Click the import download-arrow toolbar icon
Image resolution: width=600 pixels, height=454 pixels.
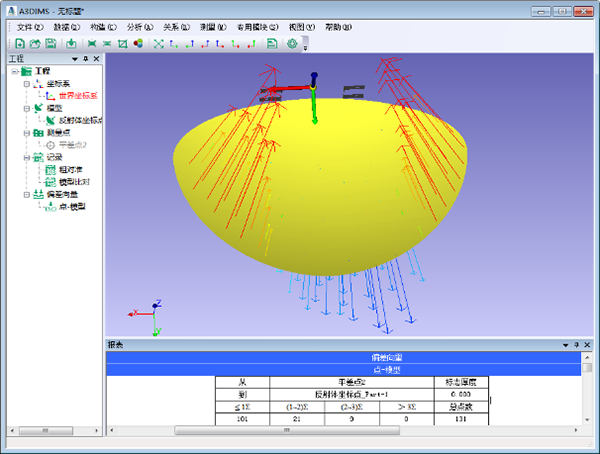pyautogui.click(x=71, y=44)
